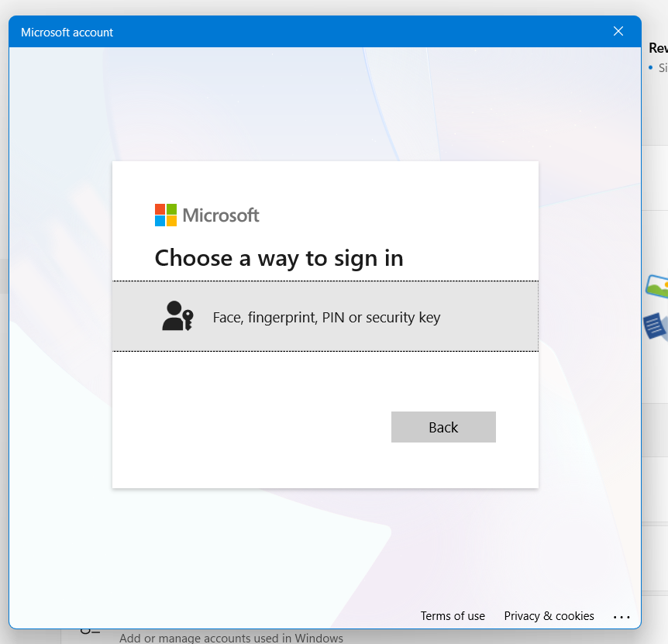The width and height of the screenshot is (668, 644).
Task: Click 'Add or manage accounts used in Windows' text behind dialog
Action: pyautogui.click(x=231, y=638)
